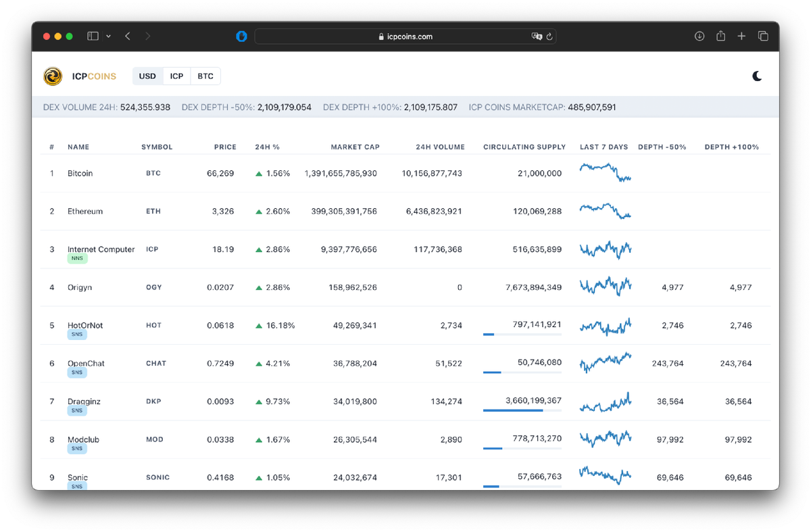The height and width of the screenshot is (532, 811).
Task: Click the ICPCOINS brand name link
Action: point(94,76)
